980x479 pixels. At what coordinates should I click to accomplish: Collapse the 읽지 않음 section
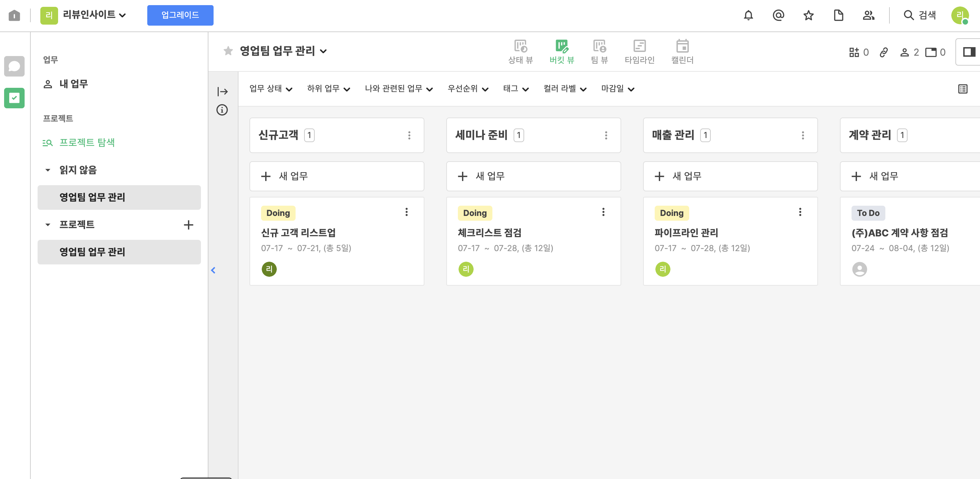[x=47, y=170]
